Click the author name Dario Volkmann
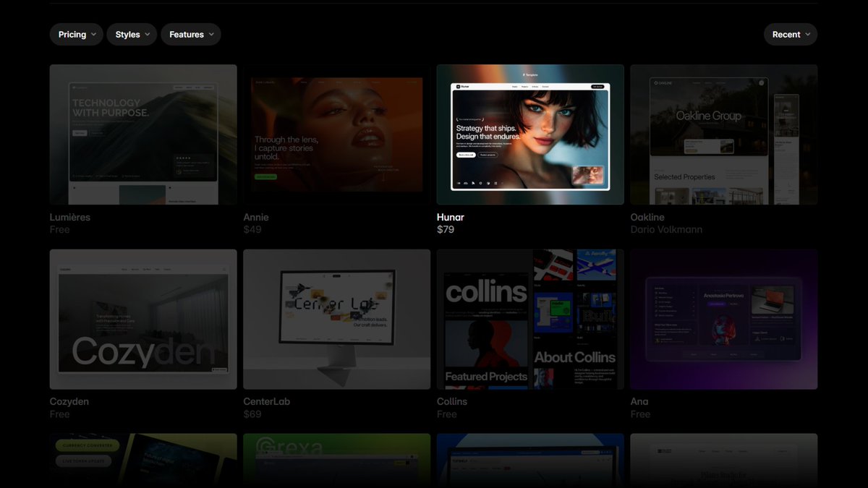The height and width of the screenshot is (488, 868). point(666,230)
